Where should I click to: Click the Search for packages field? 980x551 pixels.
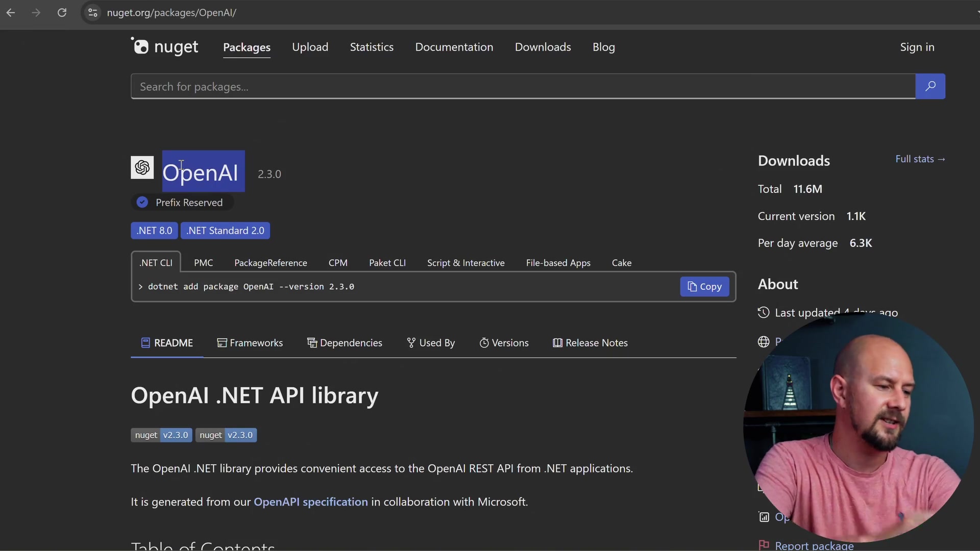357,86
